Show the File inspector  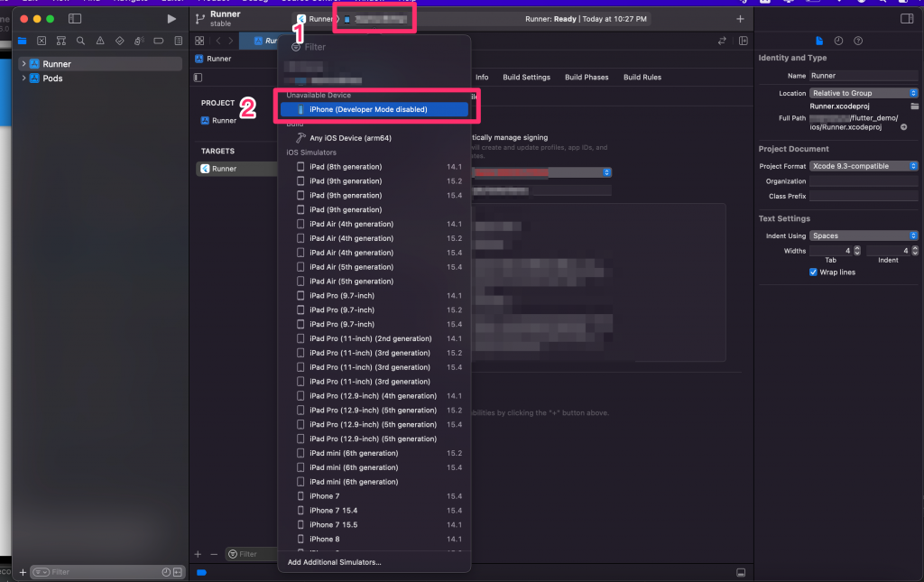coord(819,41)
